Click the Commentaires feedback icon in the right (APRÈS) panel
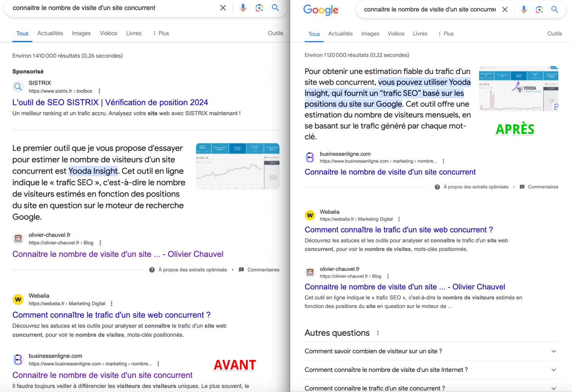 522,187
